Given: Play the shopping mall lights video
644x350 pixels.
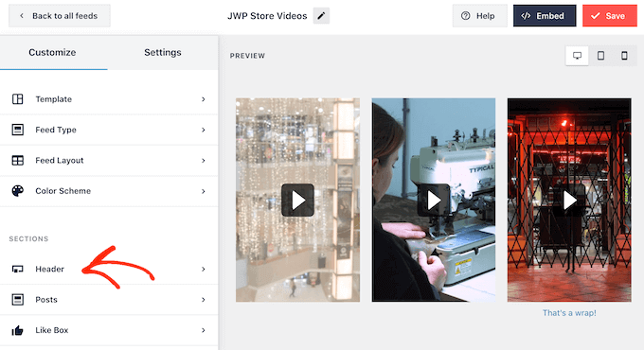Looking at the screenshot, I should tap(297, 201).
